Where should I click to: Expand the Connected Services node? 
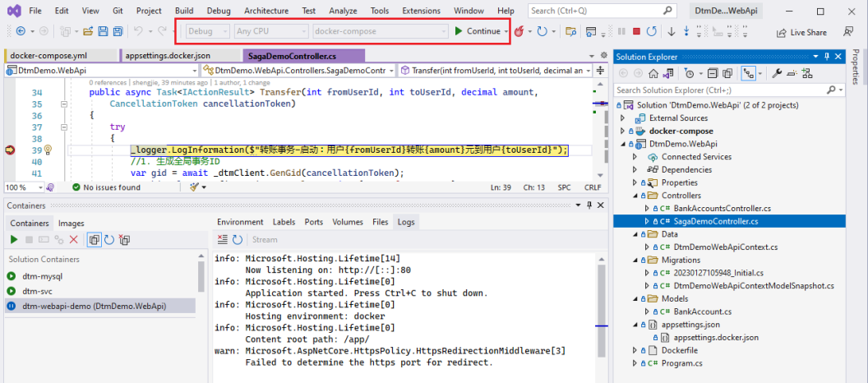[634, 157]
